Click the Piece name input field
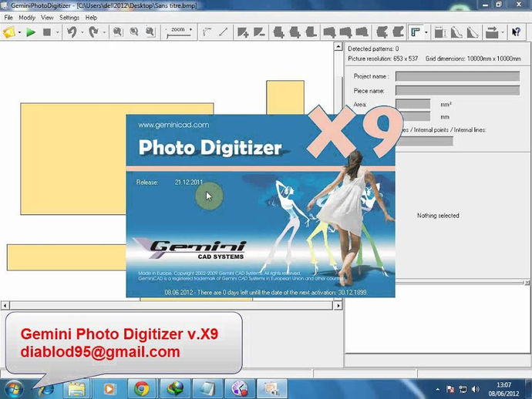This screenshot has width=532, height=399. (x=457, y=90)
